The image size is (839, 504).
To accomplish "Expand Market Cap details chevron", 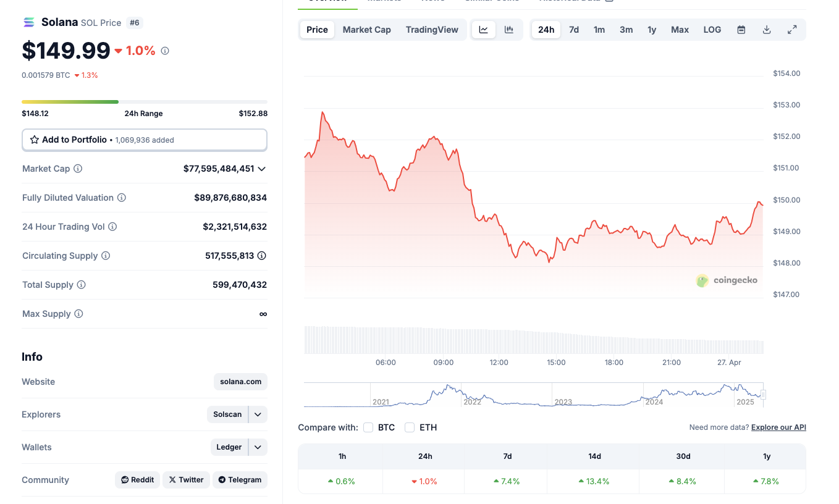I will click(262, 169).
